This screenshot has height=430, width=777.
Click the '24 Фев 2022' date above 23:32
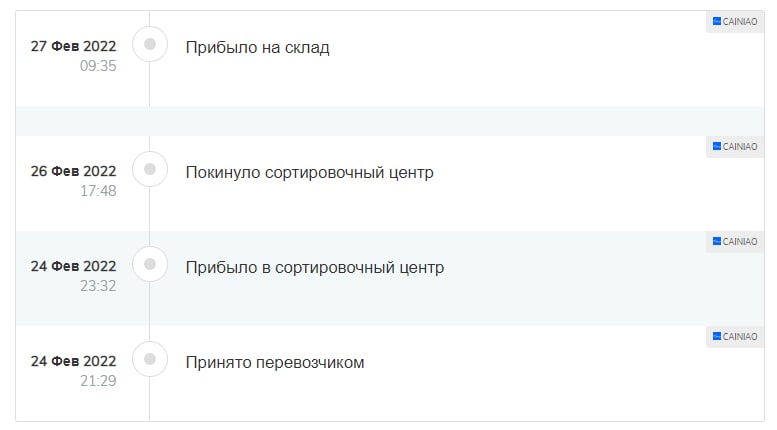click(73, 266)
